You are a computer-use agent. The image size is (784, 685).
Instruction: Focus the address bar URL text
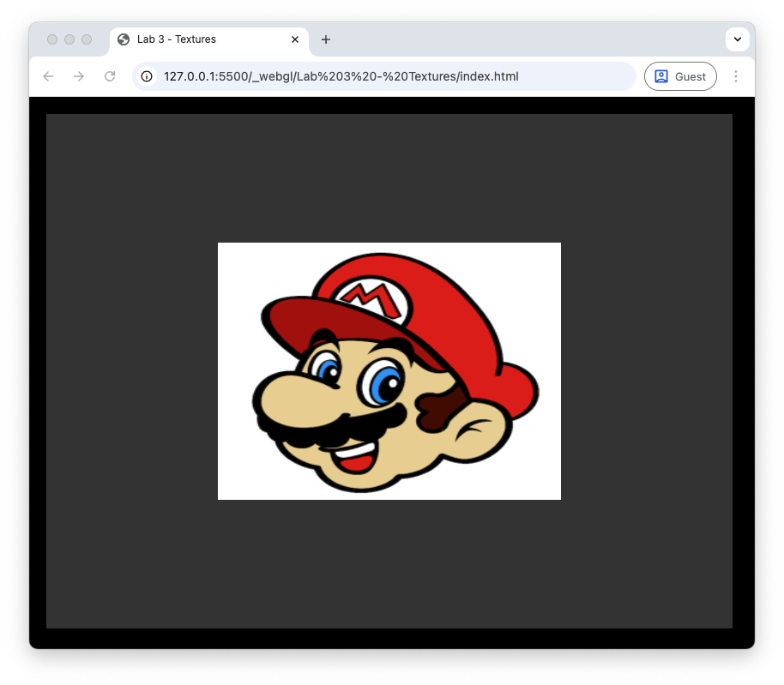tap(341, 76)
